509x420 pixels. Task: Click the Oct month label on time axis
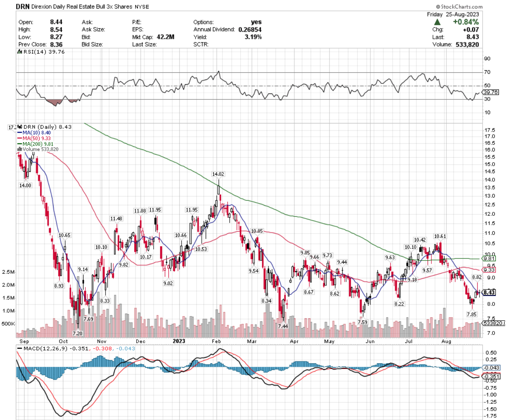[63, 342]
